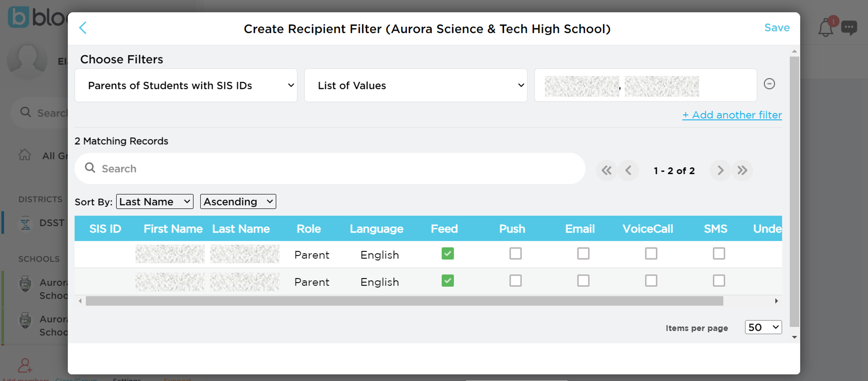
Task: Click the SMS column header
Action: point(715,229)
